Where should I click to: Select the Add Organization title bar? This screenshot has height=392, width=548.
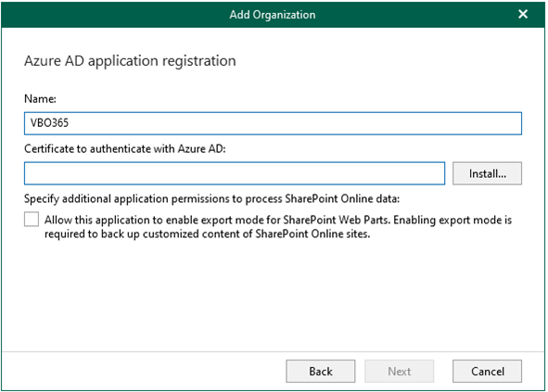coord(273,15)
